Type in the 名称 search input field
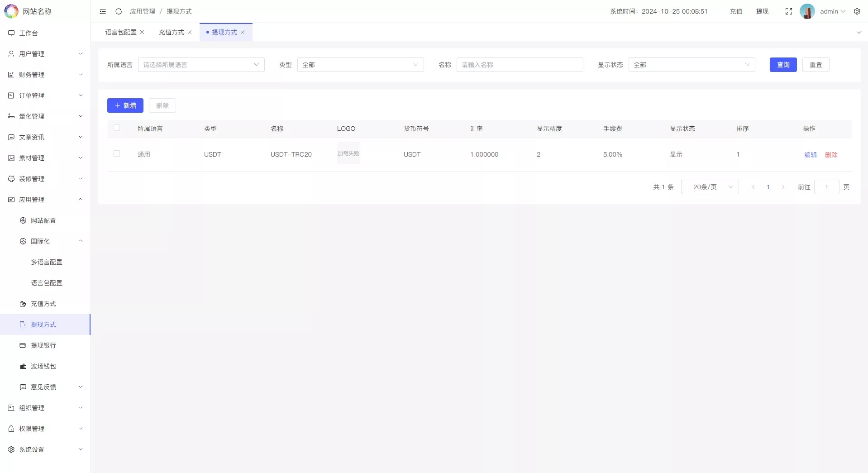The image size is (868, 473). tap(520, 65)
